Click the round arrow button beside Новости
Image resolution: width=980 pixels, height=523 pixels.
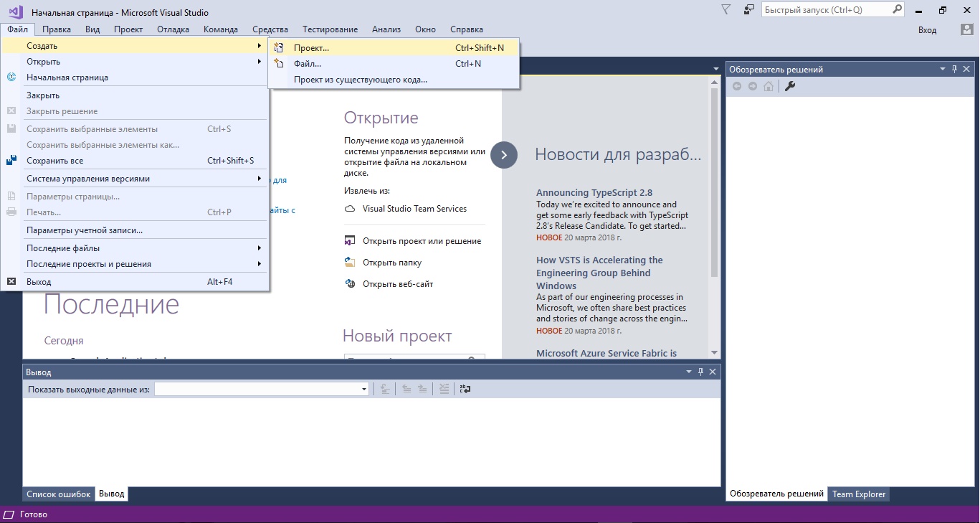click(x=504, y=155)
